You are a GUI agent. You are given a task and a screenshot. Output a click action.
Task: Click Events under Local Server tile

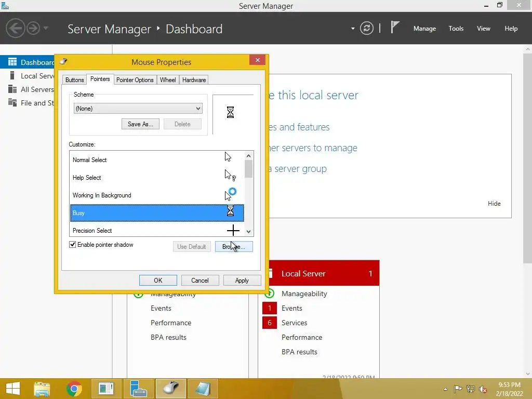tap(292, 308)
